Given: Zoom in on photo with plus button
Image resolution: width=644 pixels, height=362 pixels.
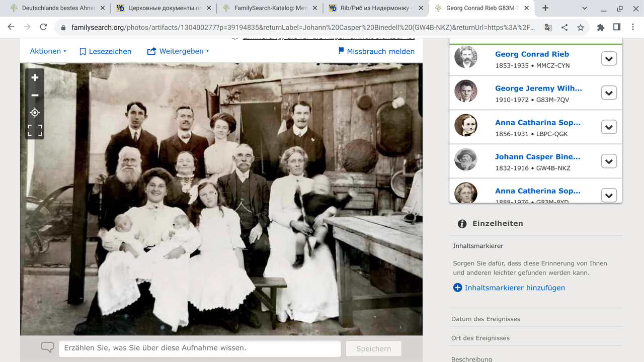Looking at the screenshot, I should coord(35,78).
